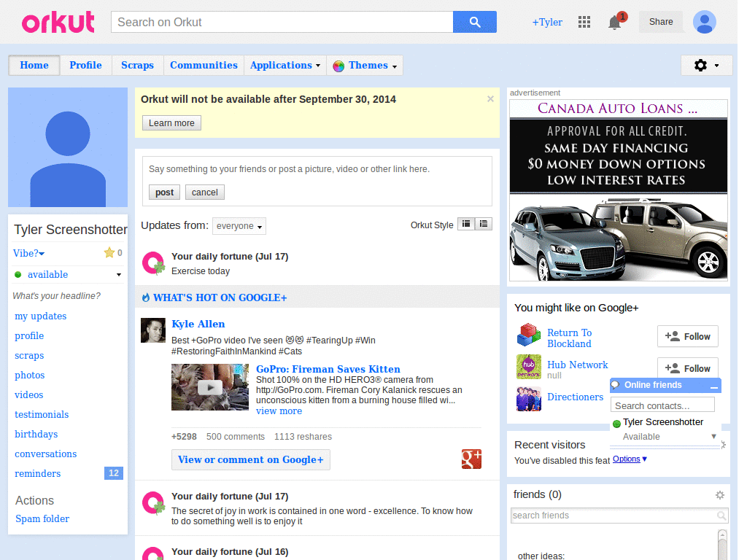
Task: Open the Google apps grid icon
Action: point(584,22)
